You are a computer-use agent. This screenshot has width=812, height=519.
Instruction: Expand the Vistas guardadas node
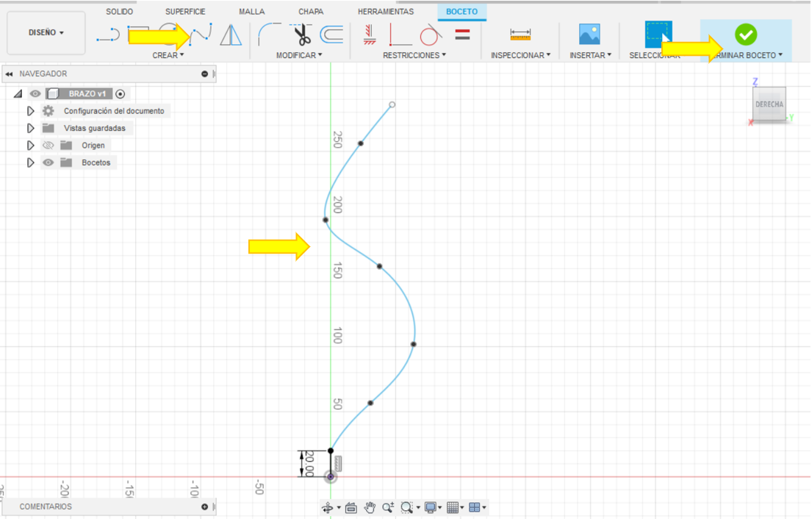click(x=31, y=128)
